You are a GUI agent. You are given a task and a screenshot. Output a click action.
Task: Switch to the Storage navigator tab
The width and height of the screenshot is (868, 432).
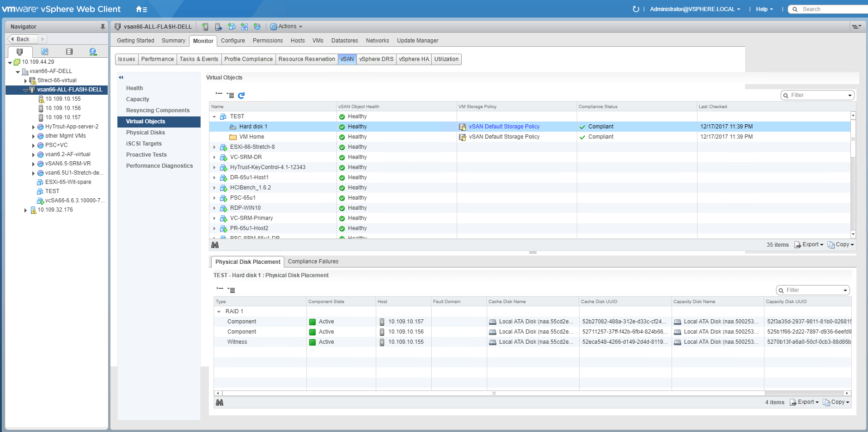coord(69,52)
